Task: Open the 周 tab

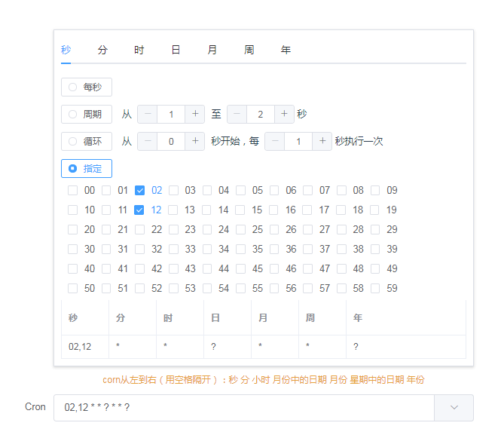Action: [x=249, y=50]
